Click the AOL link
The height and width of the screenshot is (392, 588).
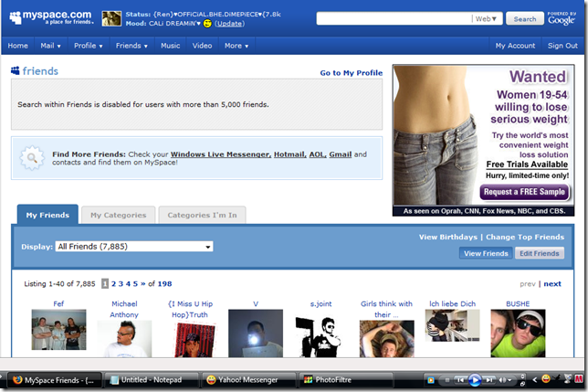317,154
